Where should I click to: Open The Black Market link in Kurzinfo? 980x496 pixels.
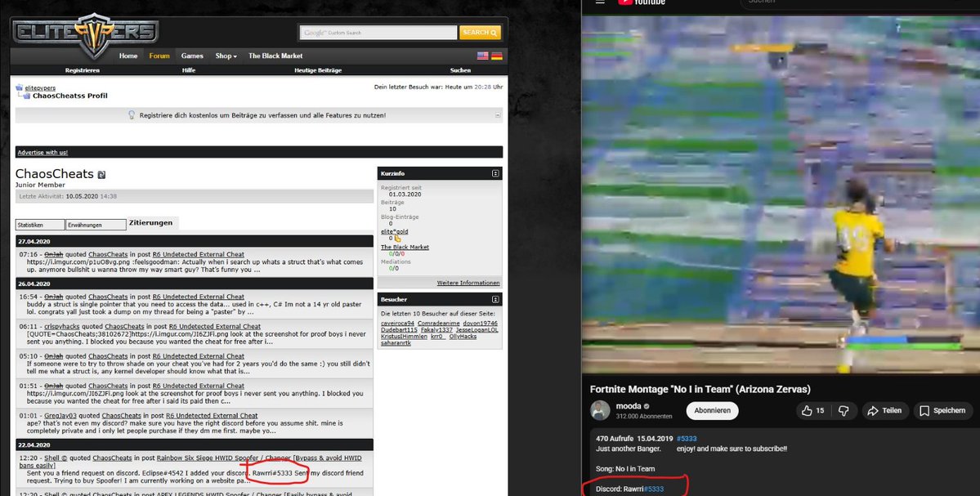click(x=405, y=248)
